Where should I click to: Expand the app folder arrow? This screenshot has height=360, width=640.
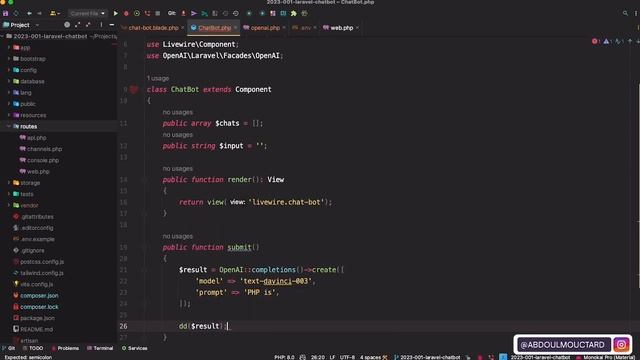pyautogui.click(x=9, y=48)
